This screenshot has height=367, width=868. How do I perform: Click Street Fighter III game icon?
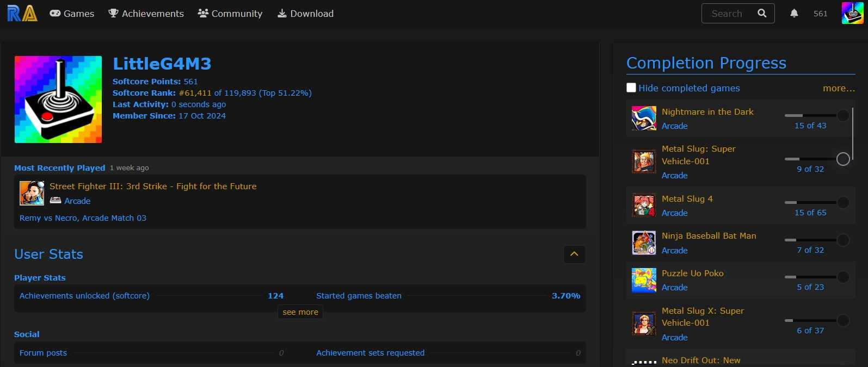[x=32, y=193]
